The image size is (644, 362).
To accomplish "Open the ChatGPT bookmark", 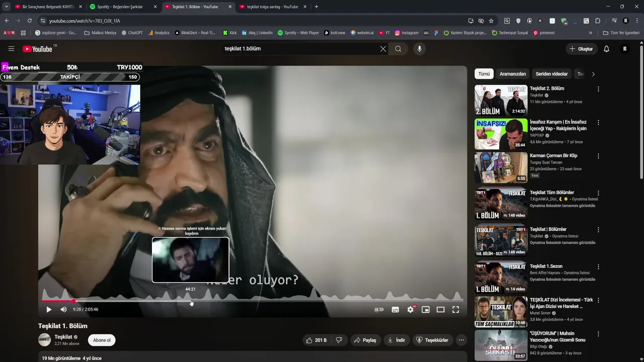I will pyautogui.click(x=132, y=33).
